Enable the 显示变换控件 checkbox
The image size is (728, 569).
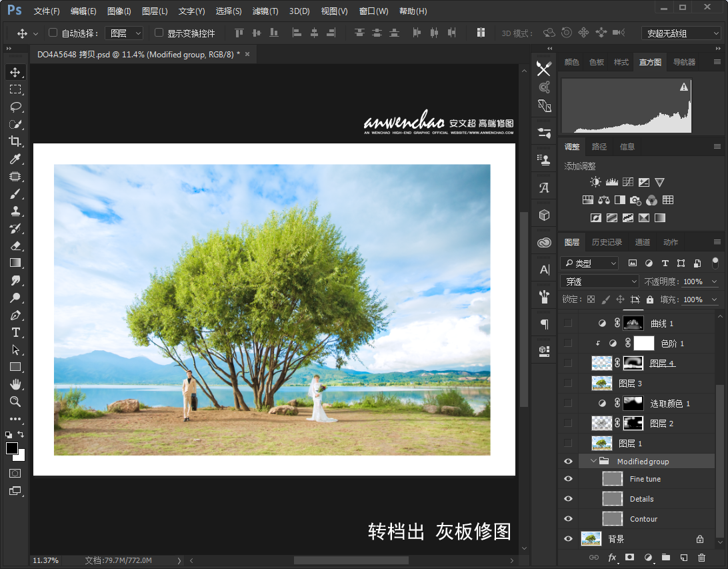159,33
